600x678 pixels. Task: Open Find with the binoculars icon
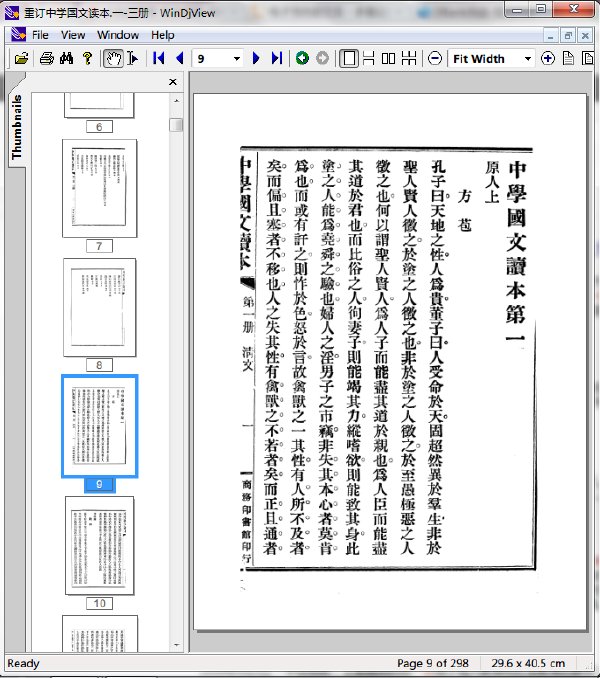67,58
